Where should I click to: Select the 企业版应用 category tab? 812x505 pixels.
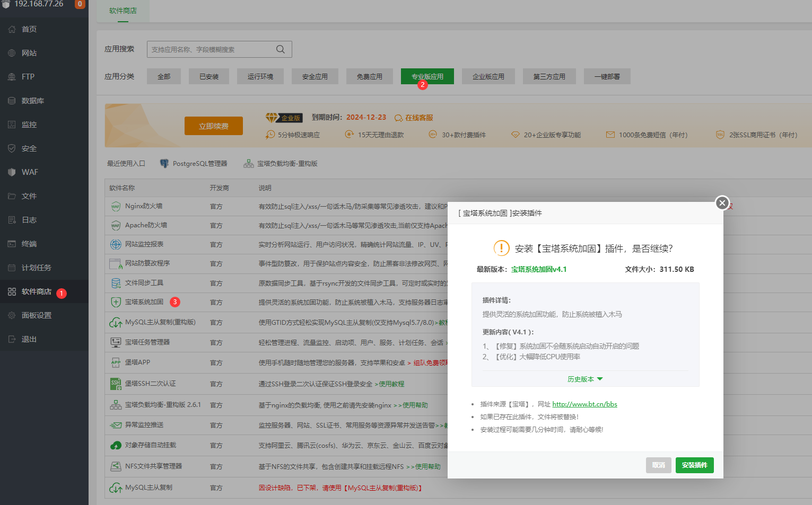coord(488,76)
